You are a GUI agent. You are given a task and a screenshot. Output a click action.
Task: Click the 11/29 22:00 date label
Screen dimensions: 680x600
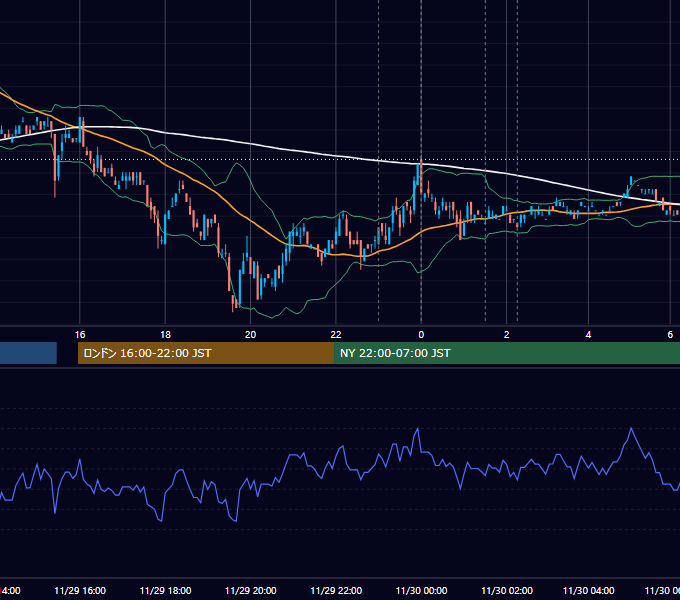coord(336,590)
